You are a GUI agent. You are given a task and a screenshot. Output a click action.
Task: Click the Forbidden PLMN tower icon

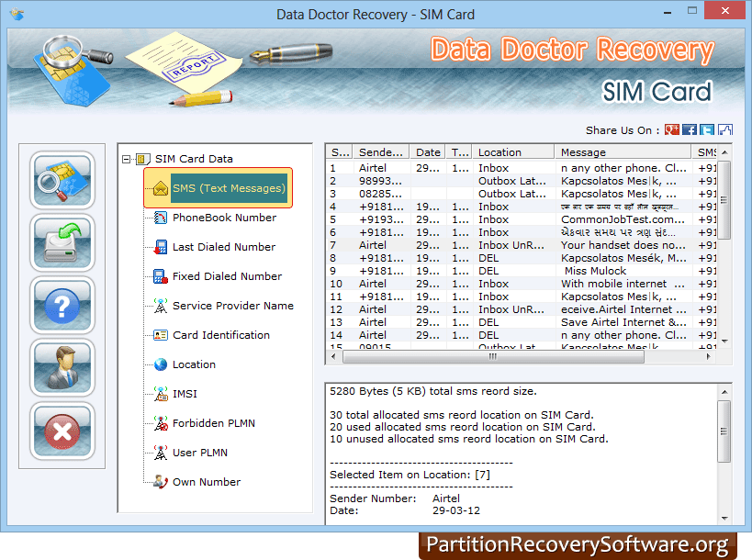point(160,423)
